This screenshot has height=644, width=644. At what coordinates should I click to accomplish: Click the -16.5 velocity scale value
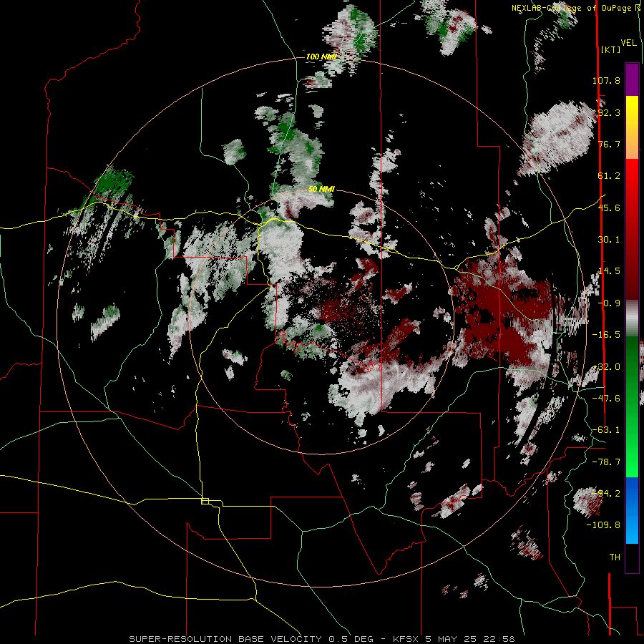(606, 335)
